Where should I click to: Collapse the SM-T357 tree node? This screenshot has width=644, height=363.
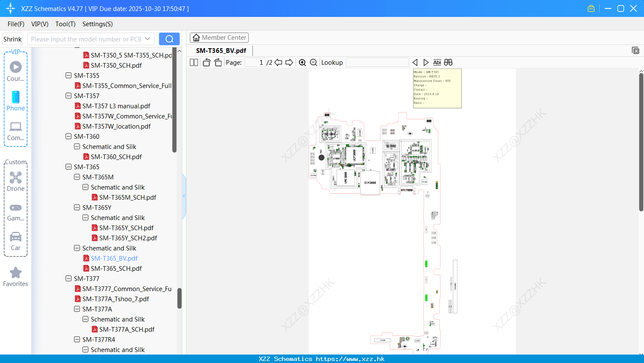click(69, 96)
